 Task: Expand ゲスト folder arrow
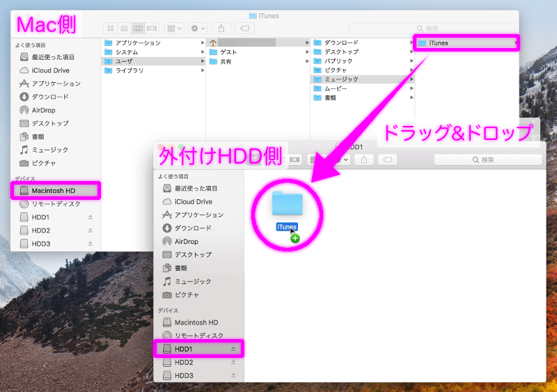pos(307,52)
